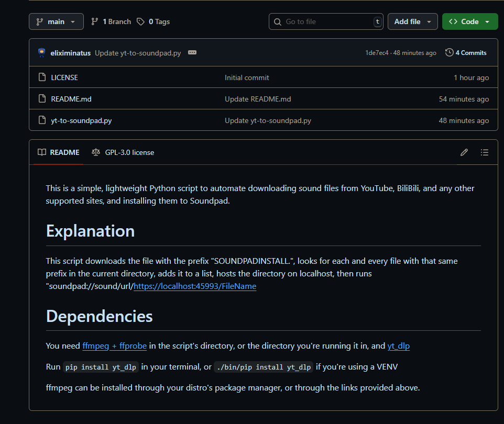Click the scales icon on license tab
This screenshot has width=504, height=424.
[96, 152]
